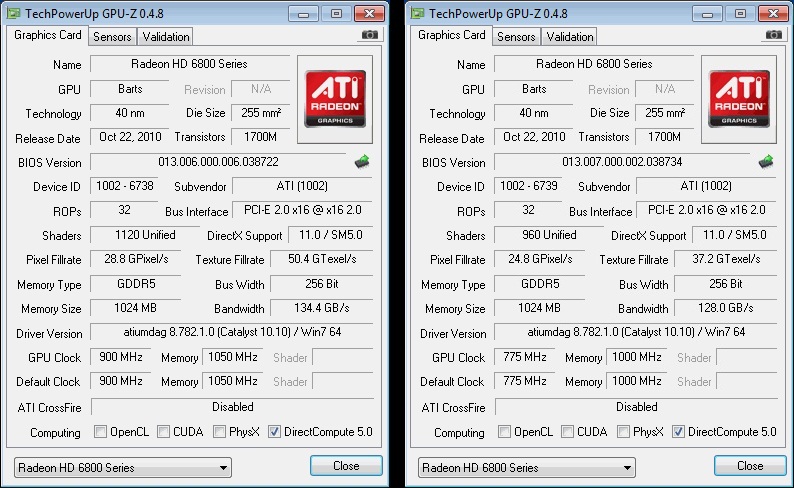
Task: Maximize the right GPU-Z window
Action: click(740, 14)
